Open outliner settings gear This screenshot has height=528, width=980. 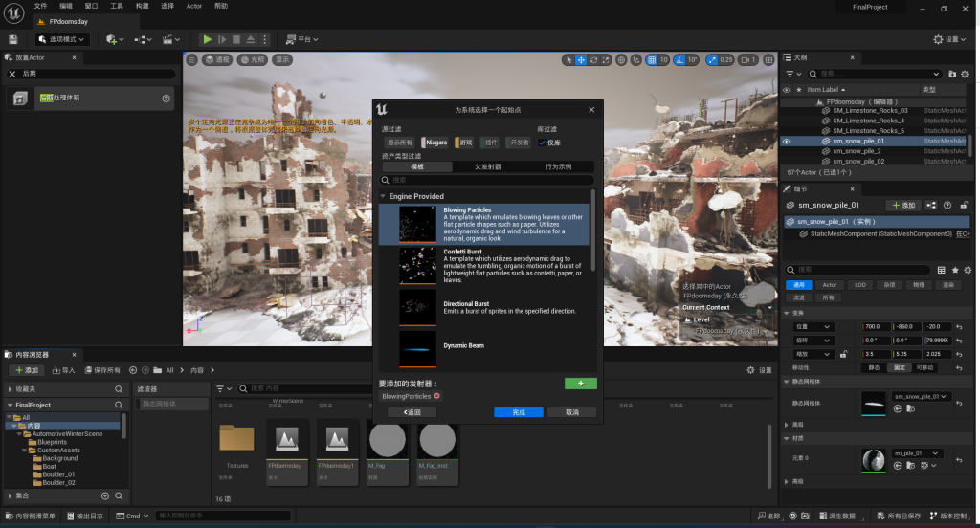tap(965, 74)
